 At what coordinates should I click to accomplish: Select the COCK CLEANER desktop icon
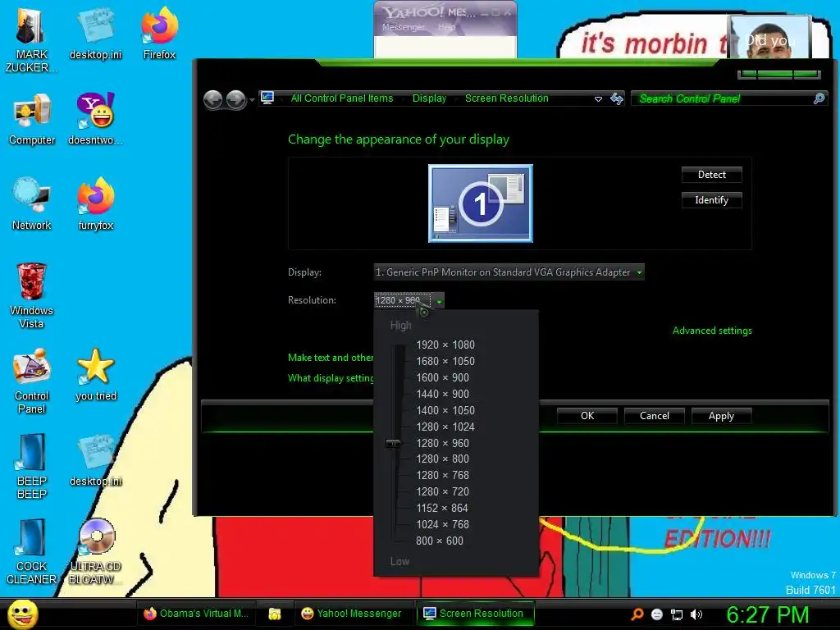pyautogui.click(x=32, y=552)
